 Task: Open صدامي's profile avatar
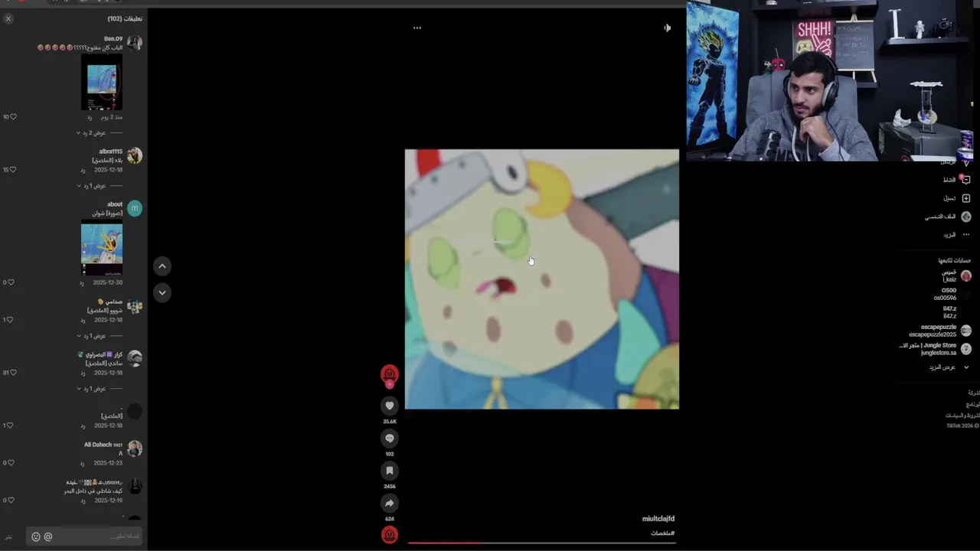coord(135,306)
